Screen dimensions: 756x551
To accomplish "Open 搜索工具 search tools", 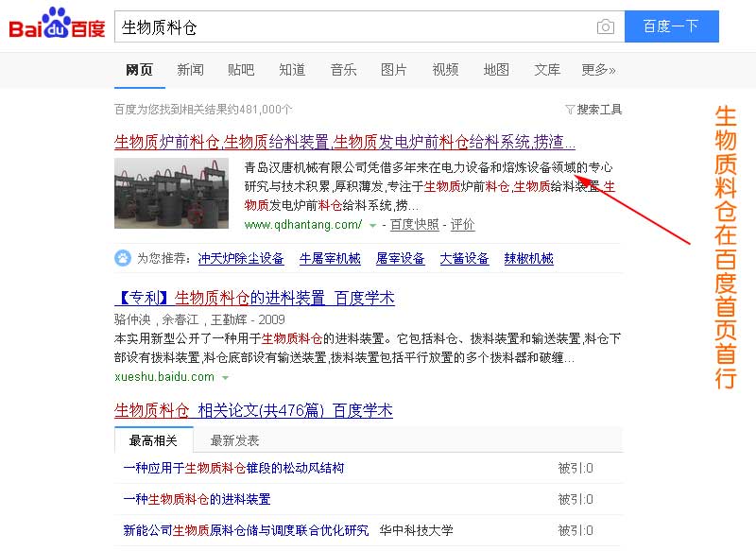I will coord(599,110).
